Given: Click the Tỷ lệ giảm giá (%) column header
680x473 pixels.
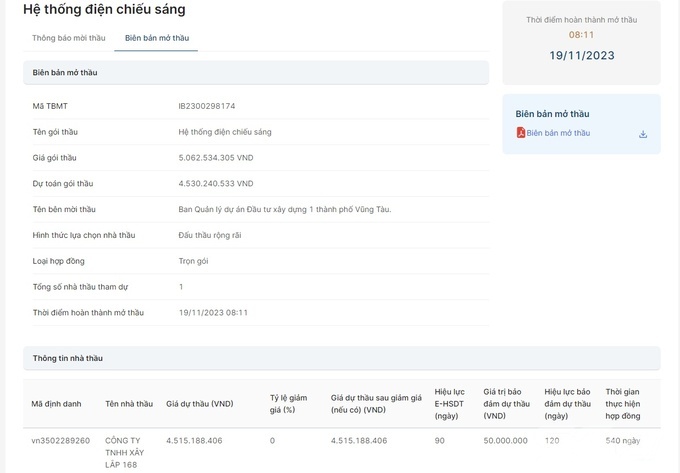Looking at the screenshot, I should 288,404.
